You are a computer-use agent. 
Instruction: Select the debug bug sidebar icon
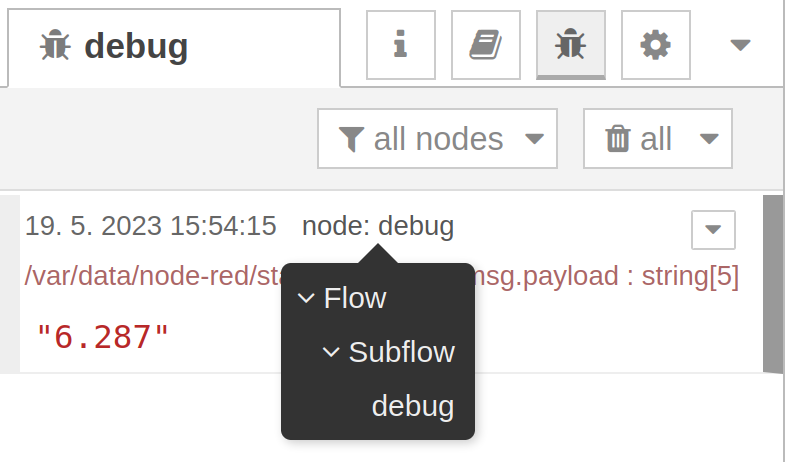[x=571, y=45]
